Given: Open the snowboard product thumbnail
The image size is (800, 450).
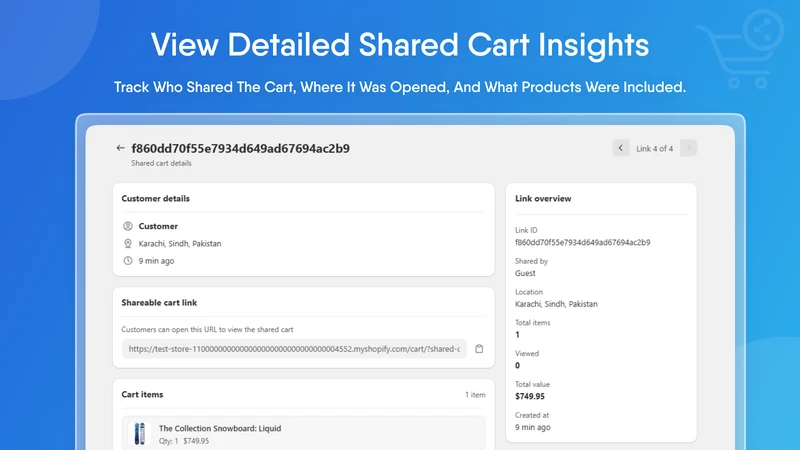Looking at the screenshot, I should point(139,434).
